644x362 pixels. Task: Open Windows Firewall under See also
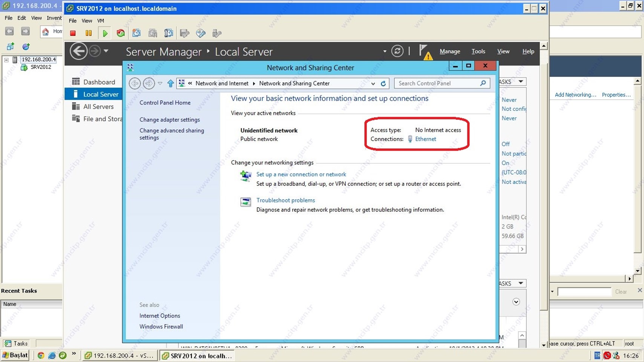pos(161,327)
